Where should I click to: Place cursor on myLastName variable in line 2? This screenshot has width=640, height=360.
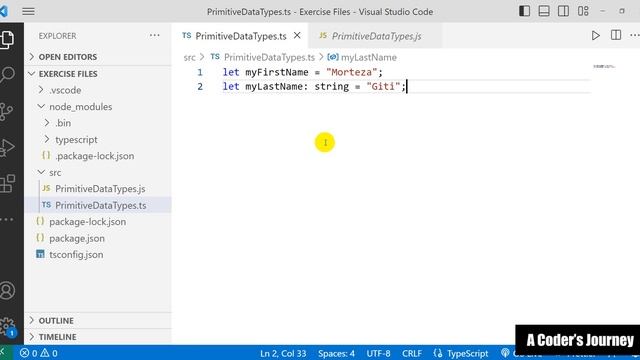tap(274, 87)
